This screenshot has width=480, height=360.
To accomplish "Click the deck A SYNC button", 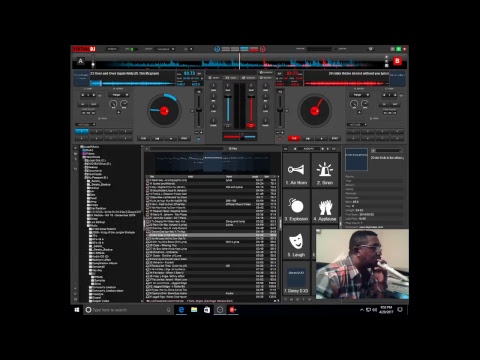I will 185,138.
